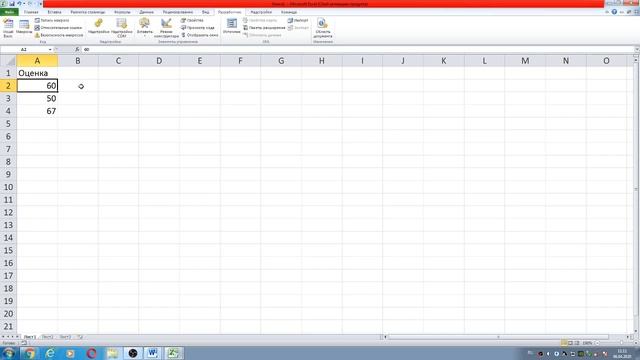The image size is (640, 360).
Task: Open Internet Explorer from taskbar
Action: tap(50, 353)
